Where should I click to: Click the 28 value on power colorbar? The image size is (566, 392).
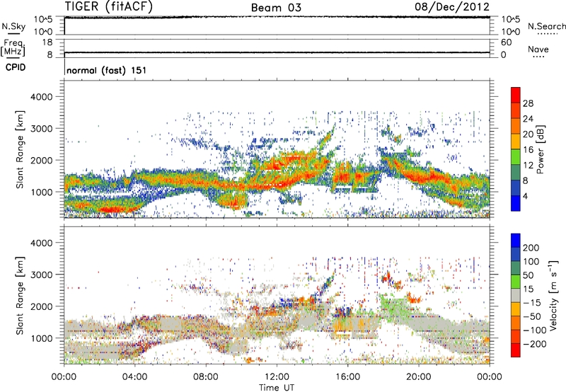528,103
